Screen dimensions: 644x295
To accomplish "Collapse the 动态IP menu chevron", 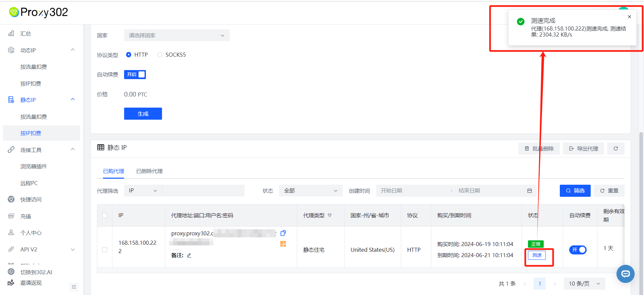I will pos(73,50).
